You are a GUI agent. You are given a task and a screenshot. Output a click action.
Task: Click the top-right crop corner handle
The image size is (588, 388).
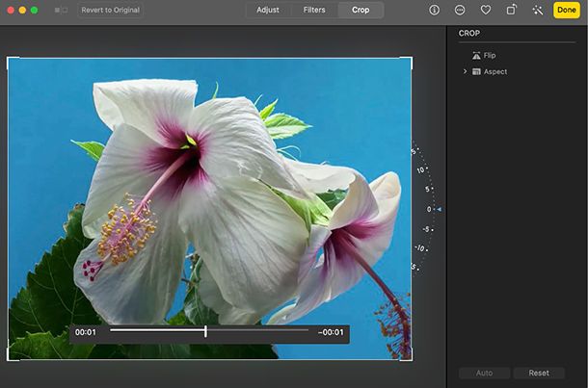pos(411,60)
